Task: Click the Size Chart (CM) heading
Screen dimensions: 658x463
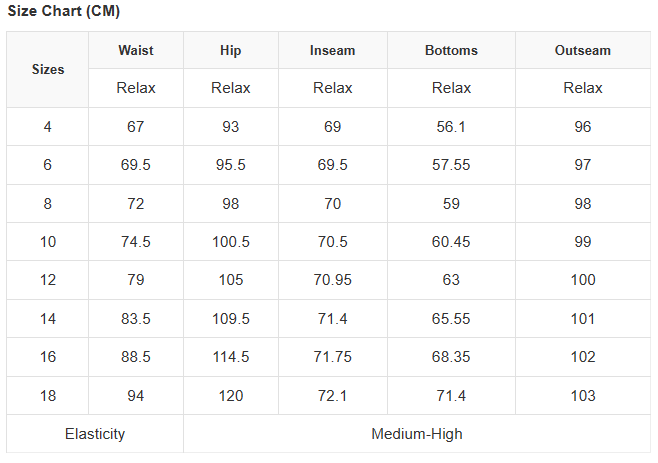Action: [x=65, y=11]
